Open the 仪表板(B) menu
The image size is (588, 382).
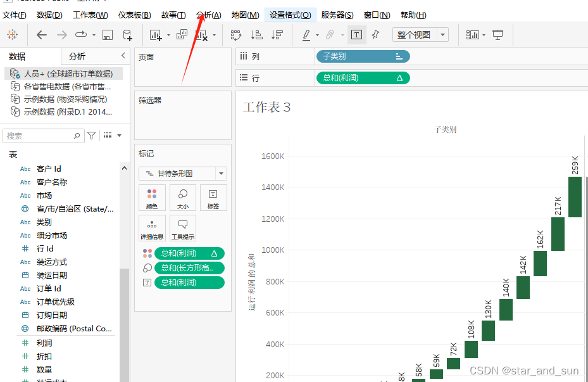click(x=135, y=15)
